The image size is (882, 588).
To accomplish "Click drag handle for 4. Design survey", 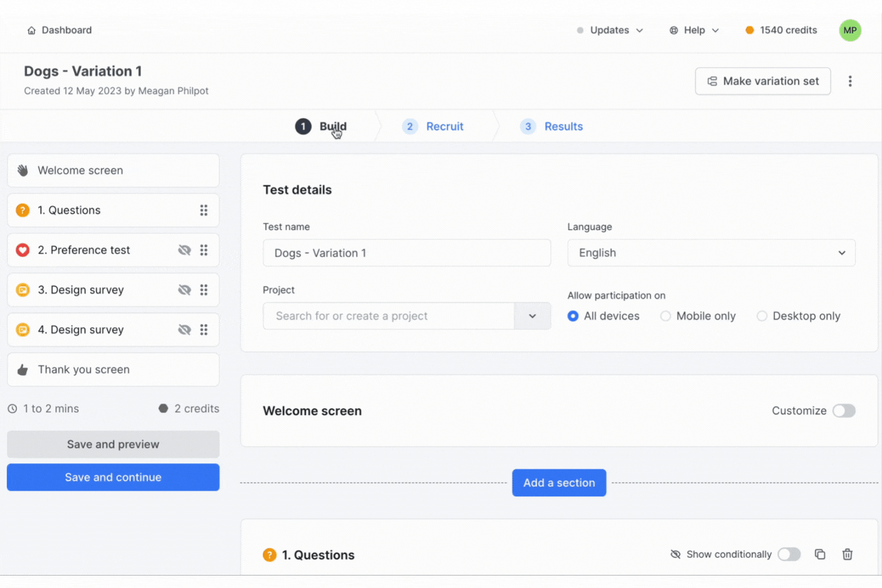I will (x=203, y=330).
